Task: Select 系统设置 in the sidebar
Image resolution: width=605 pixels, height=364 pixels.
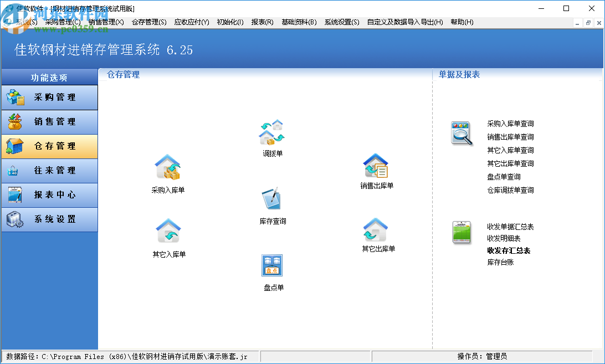Action: coord(49,219)
